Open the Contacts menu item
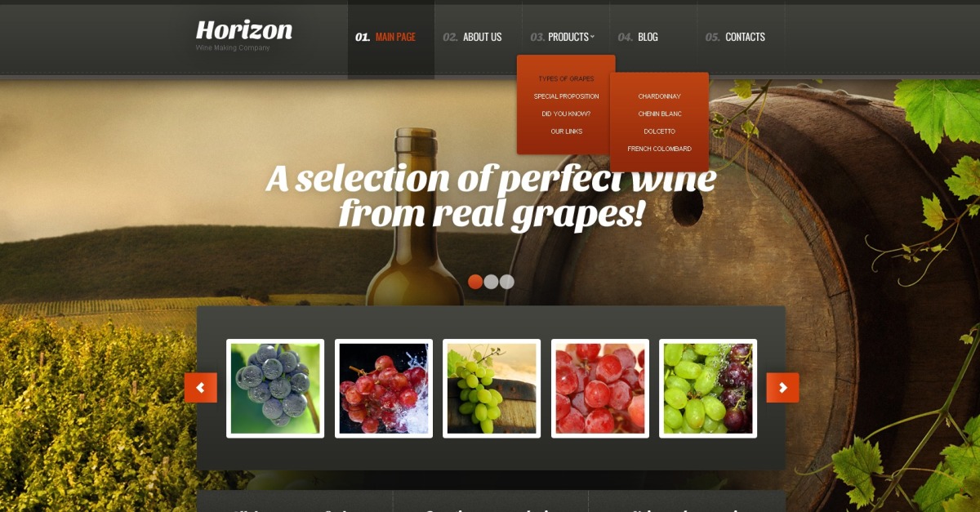 tap(745, 38)
